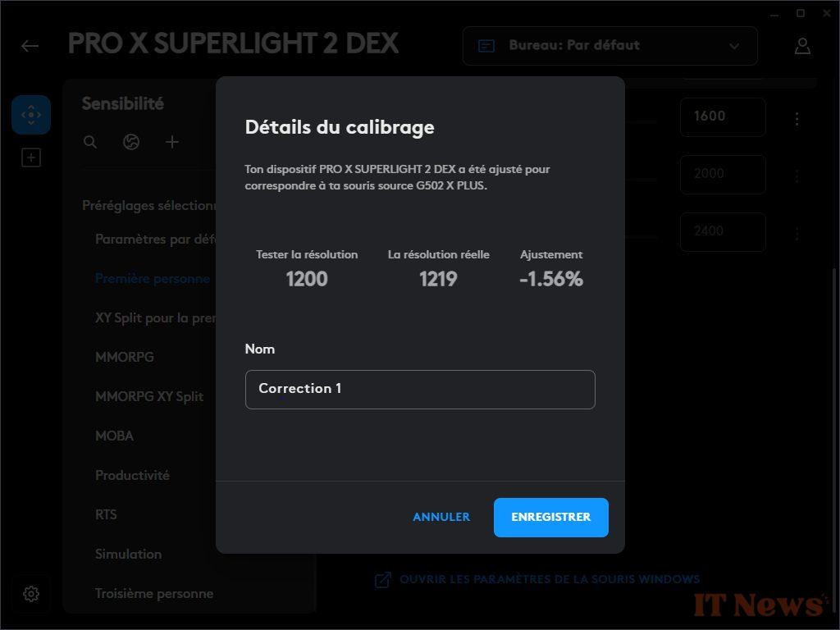Screen dimensions: 840x630
Task: Click chevron arrow of profile selector
Action: (734, 46)
